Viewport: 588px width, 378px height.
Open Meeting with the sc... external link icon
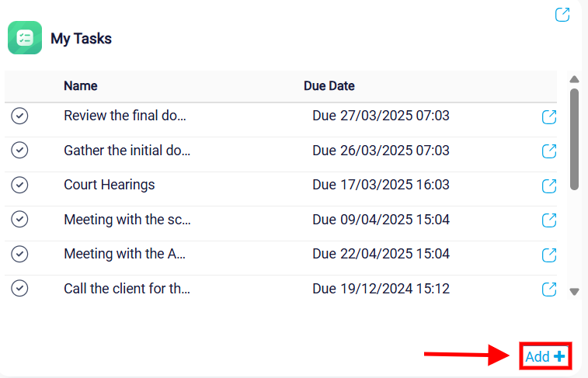549,220
